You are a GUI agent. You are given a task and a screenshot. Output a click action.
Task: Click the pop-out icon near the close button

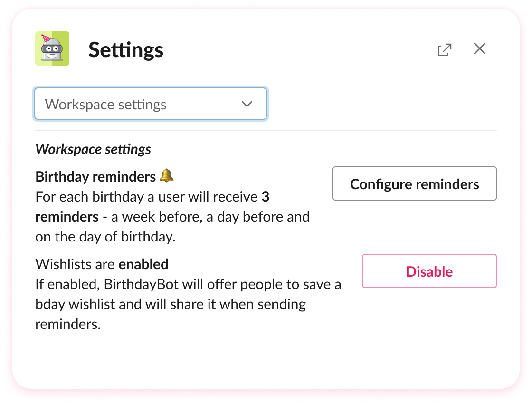(x=444, y=49)
